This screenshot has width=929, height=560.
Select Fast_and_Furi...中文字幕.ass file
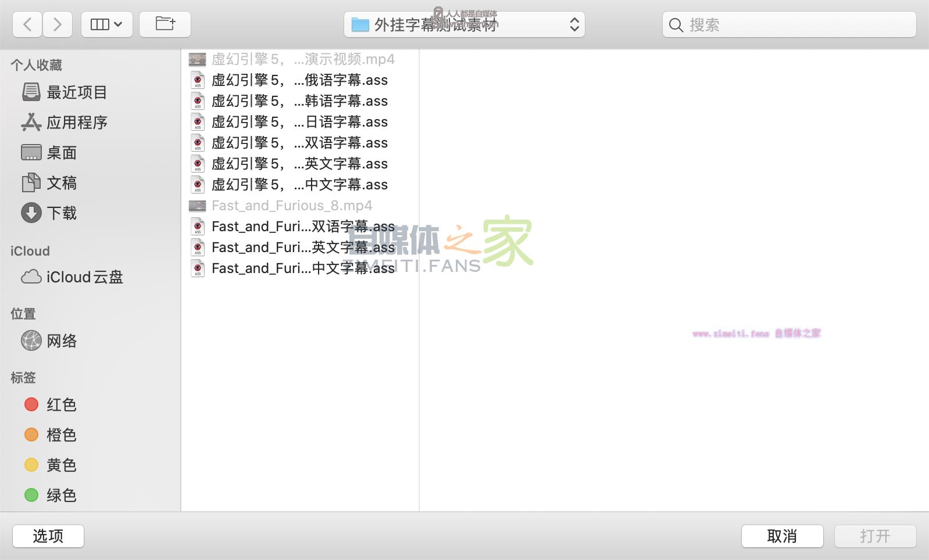click(300, 268)
